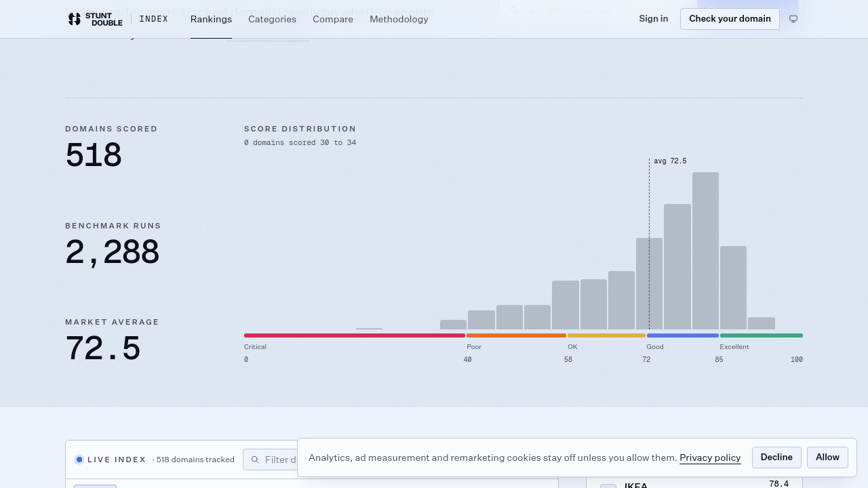Click the histogram bar crossed by the avg line
The image size is (868, 488).
(649, 284)
